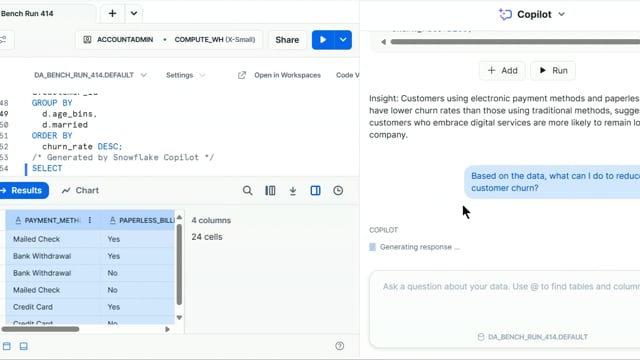Click the 24 cells summary text

click(x=207, y=237)
